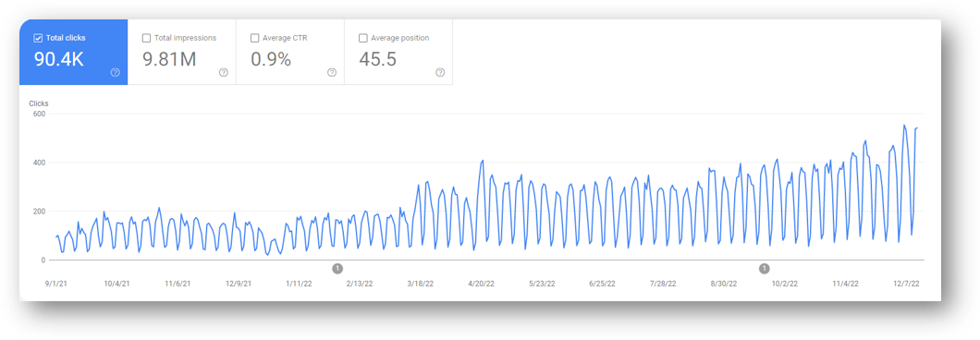
Task: Click the 8/30/22 date label
Action: (724, 284)
